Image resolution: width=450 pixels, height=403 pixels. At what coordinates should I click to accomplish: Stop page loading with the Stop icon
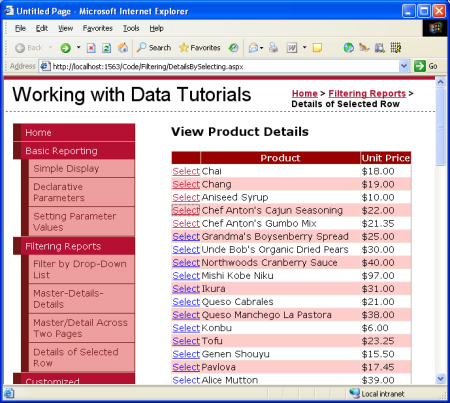click(x=91, y=48)
